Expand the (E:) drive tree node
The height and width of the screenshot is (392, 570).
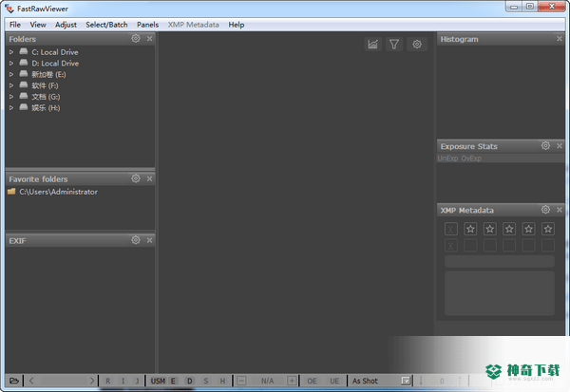click(11, 74)
